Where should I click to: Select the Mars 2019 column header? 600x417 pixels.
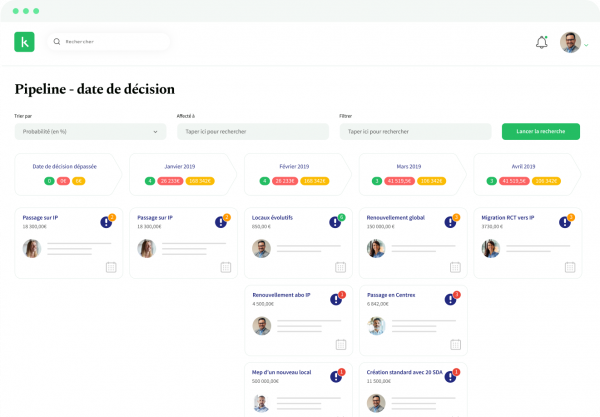click(x=408, y=166)
